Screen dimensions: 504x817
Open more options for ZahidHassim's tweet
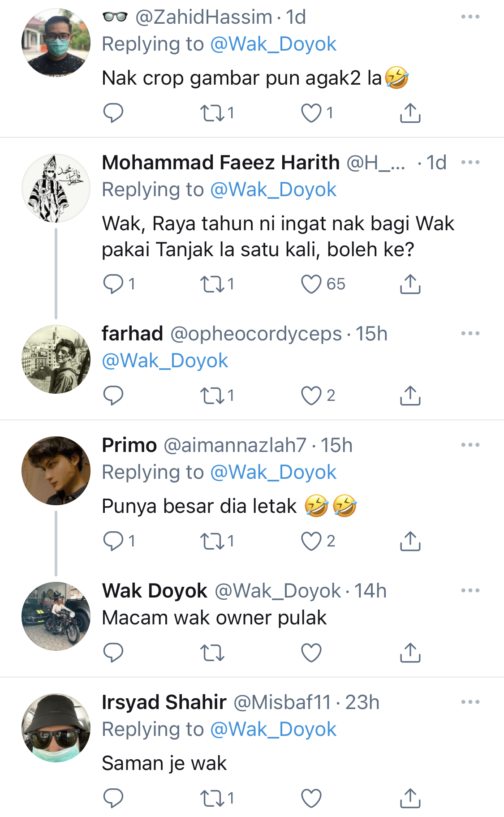(x=470, y=17)
